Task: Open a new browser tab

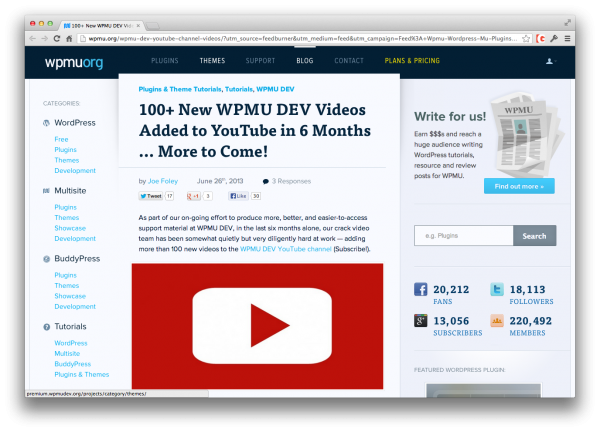Action: click(x=152, y=26)
